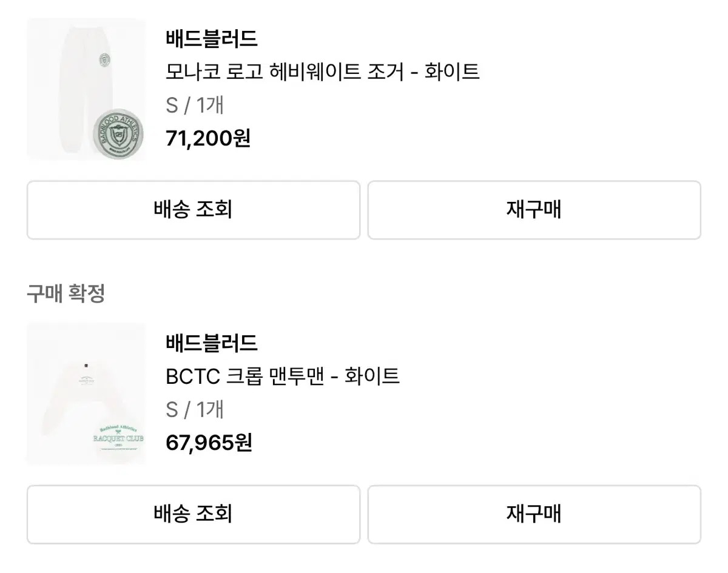Open the 모나코 로고 헤비웨이트 조거 product title

pyautogui.click(x=322, y=72)
